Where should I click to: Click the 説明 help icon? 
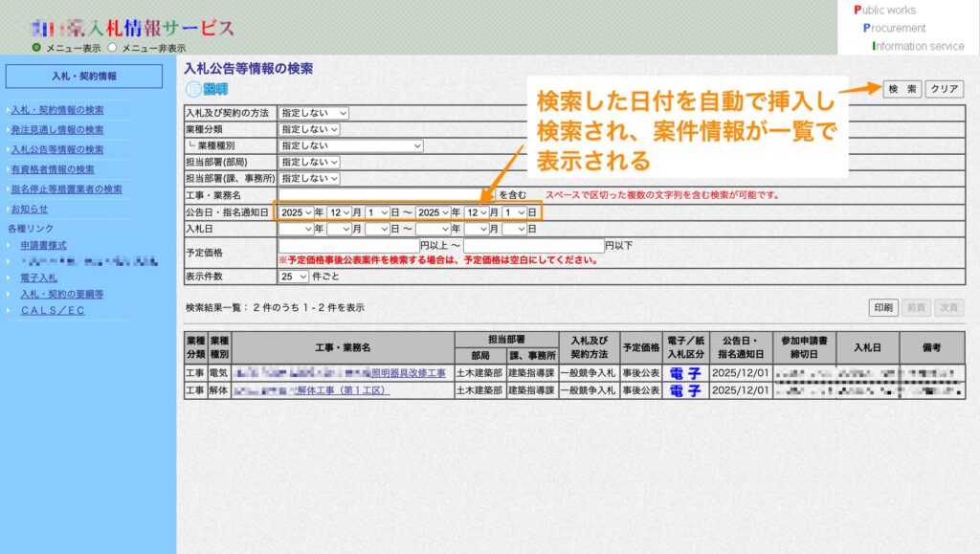(207, 89)
